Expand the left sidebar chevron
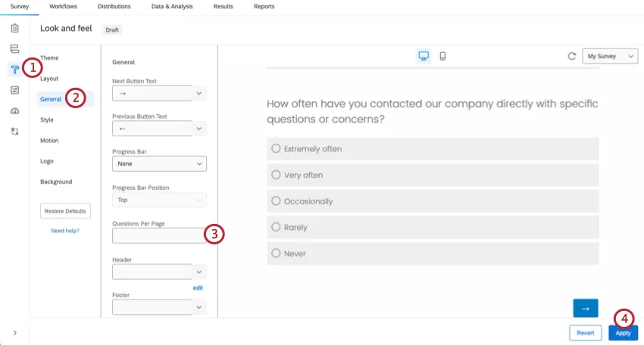The image size is (644, 345). [x=14, y=333]
